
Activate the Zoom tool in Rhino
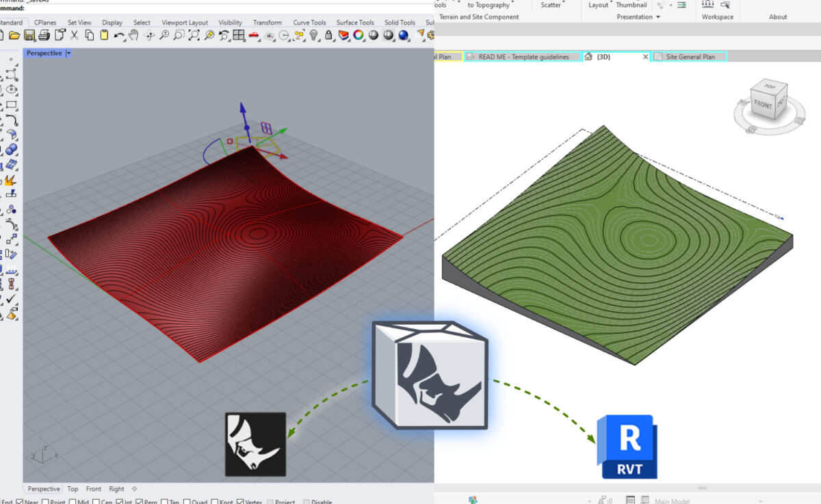point(164,36)
